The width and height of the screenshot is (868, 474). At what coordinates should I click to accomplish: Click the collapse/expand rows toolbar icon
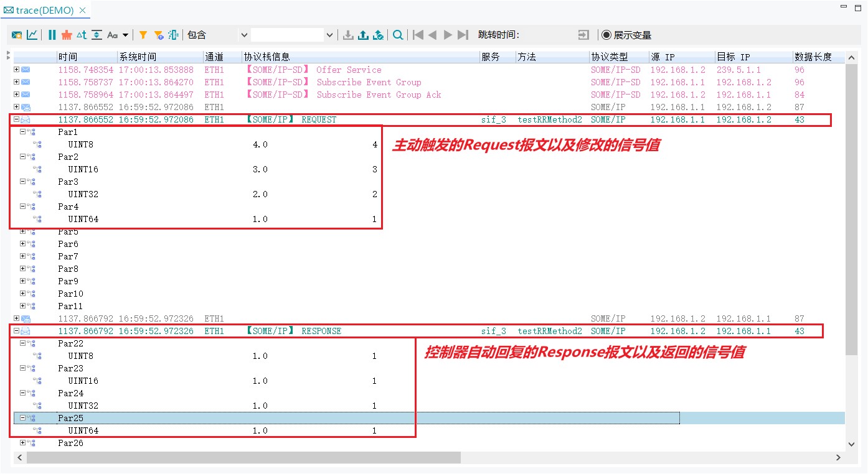coord(97,35)
